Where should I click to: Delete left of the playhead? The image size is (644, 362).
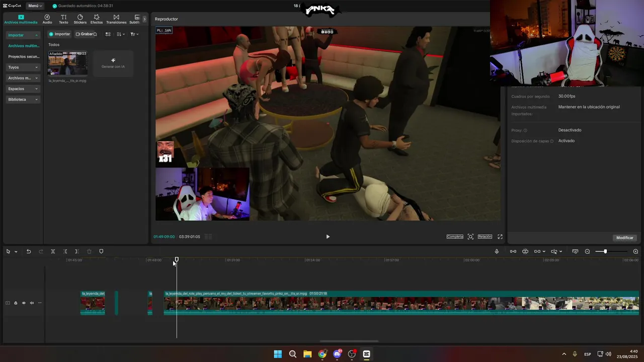pos(65,251)
